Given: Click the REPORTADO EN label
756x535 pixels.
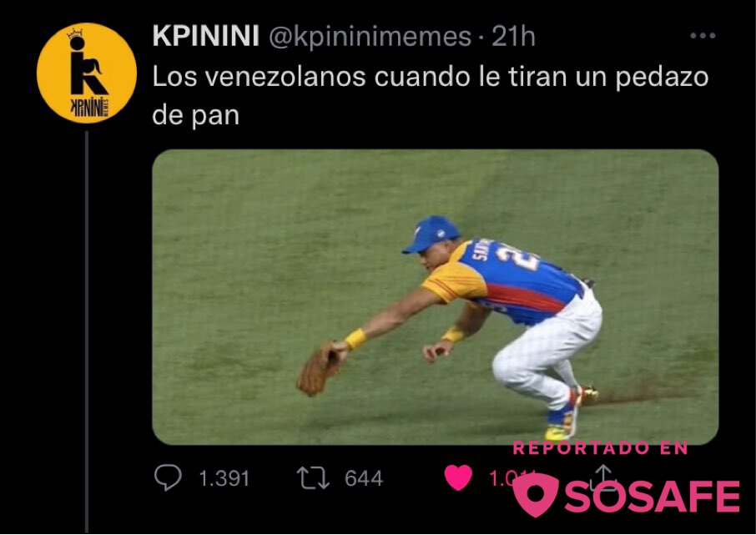Looking at the screenshot, I should pos(600,448).
